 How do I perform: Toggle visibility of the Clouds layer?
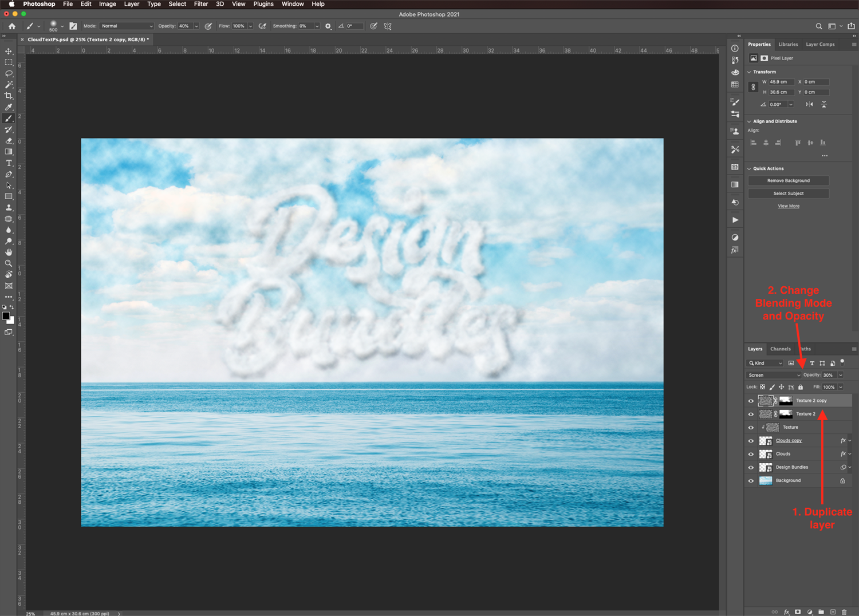(751, 454)
